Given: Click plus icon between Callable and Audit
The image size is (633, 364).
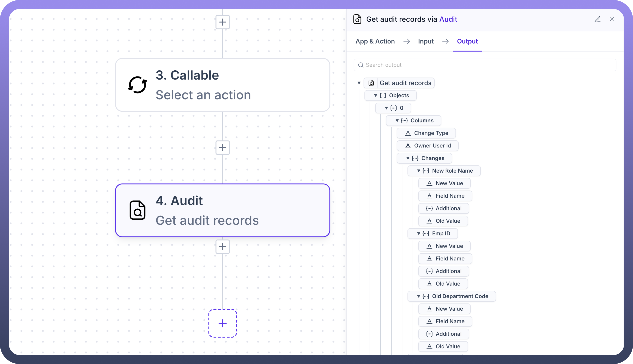Looking at the screenshot, I should 223,147.
